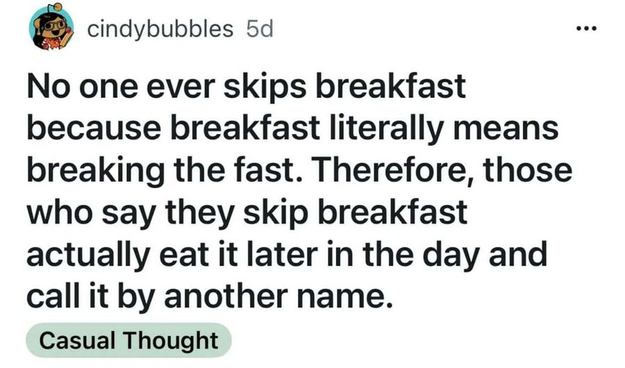The height and width of the screenshot is (368, 625).
Task: Select the Casual Thought flair tag
Action: click(x=129, y=340)
